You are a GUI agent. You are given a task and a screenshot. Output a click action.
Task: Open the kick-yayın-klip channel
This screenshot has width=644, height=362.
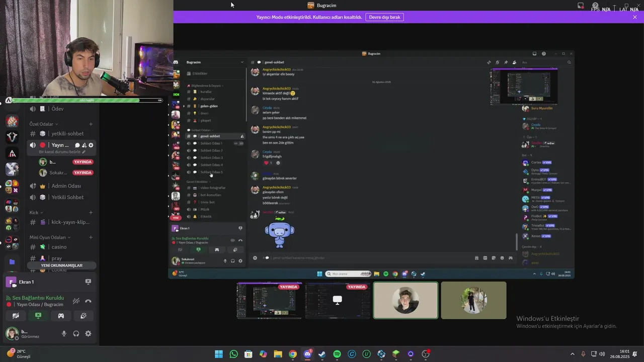(61, 222)
